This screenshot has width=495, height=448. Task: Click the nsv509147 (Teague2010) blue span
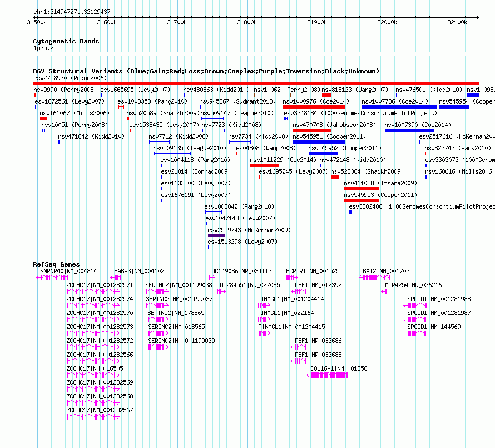pos(212,119)
